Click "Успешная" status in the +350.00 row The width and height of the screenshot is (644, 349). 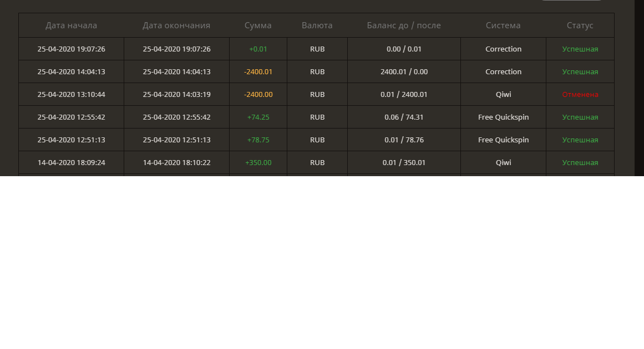coord(580,163)
